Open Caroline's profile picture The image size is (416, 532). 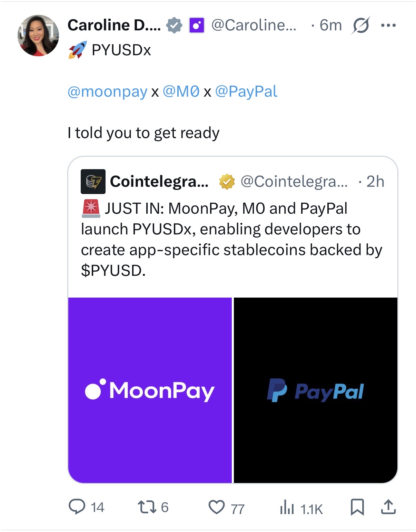click(x=38, y=35)
